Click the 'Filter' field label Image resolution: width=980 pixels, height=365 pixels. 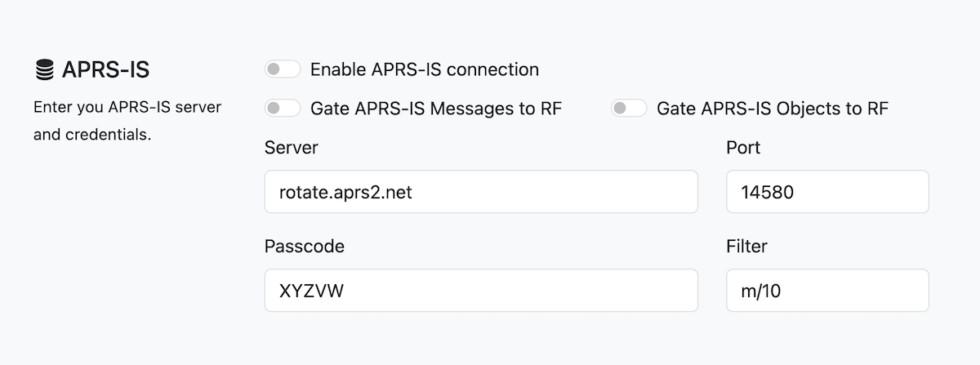click(x=746, y=246)
